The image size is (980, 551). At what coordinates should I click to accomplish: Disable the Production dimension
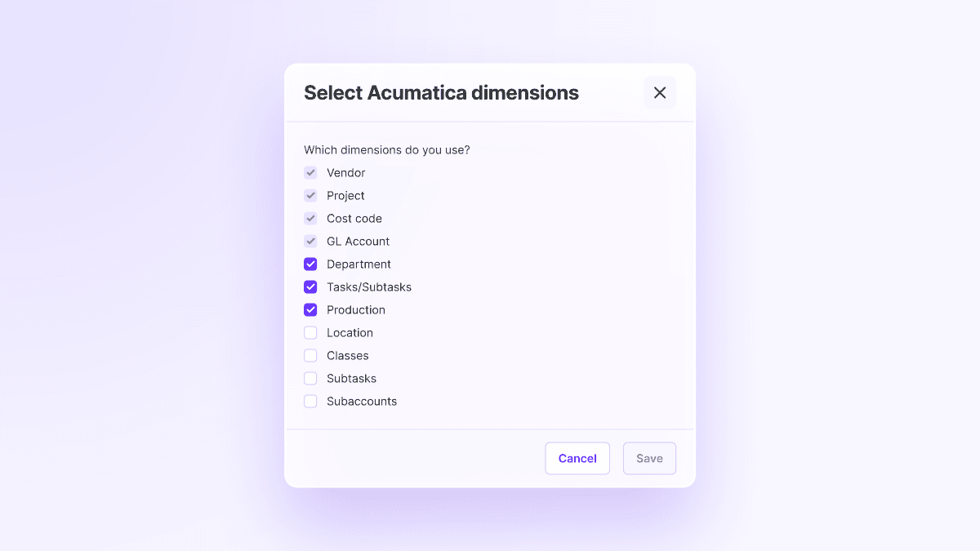tap(310, 309)
